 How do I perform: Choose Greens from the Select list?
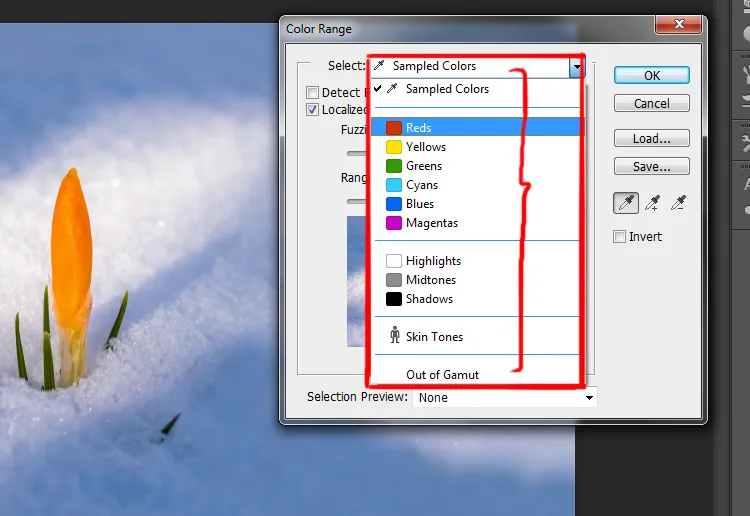(477, 166)
